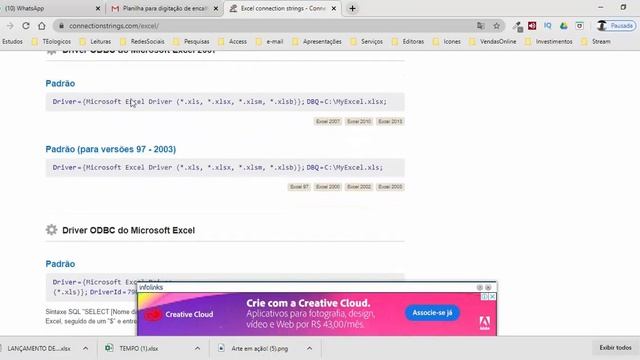
Task: Open the Pausada profile button
Action: click(x=616, y=26)
